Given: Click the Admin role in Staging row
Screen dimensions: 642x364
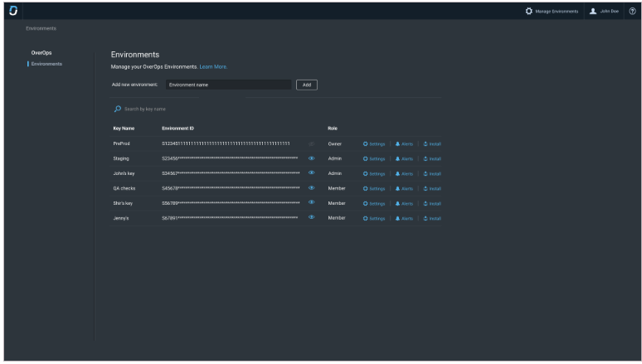Looking at the screenshot, I should pos(334,158).
